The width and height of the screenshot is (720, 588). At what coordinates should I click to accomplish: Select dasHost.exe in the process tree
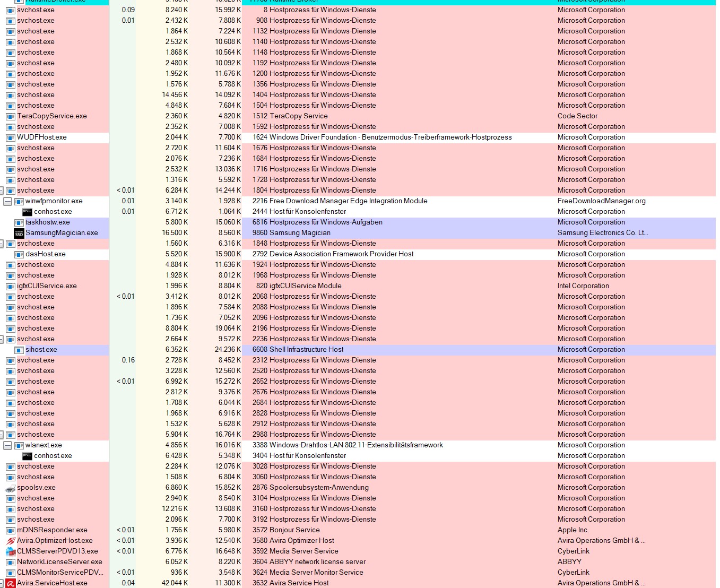click(x=46, y=254)
